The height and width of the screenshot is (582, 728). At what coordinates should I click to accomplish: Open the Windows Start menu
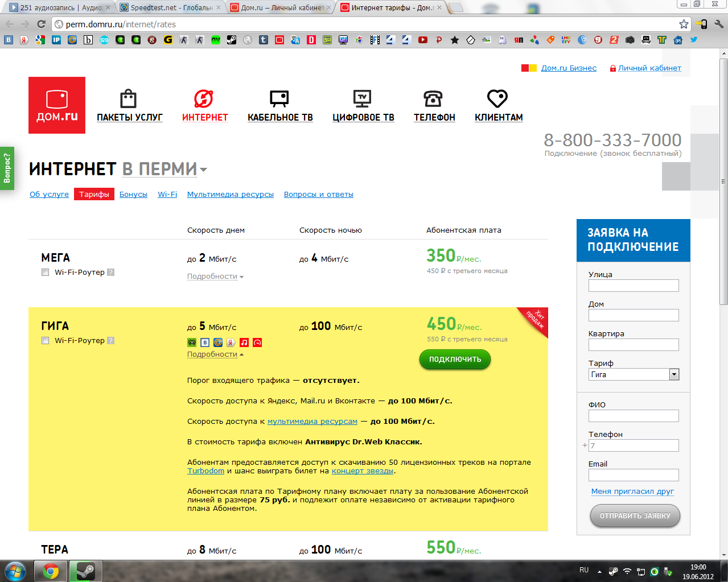click(x=15, y=571)
